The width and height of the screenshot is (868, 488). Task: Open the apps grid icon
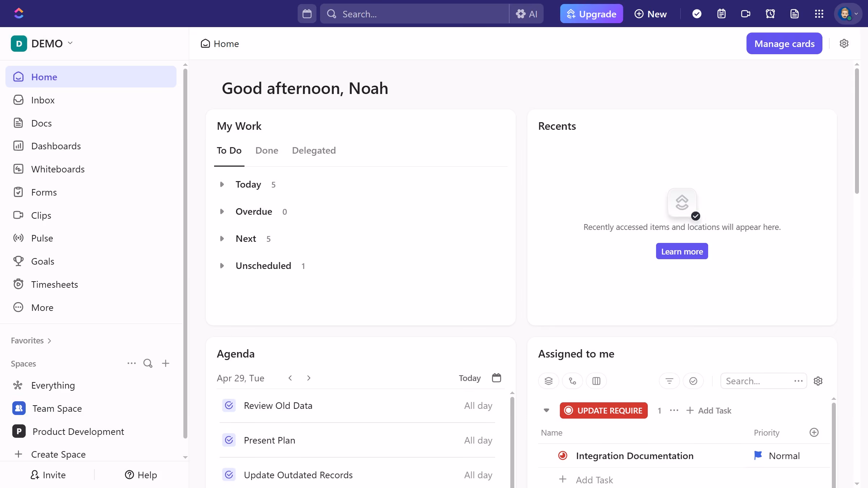pos(819,14)
